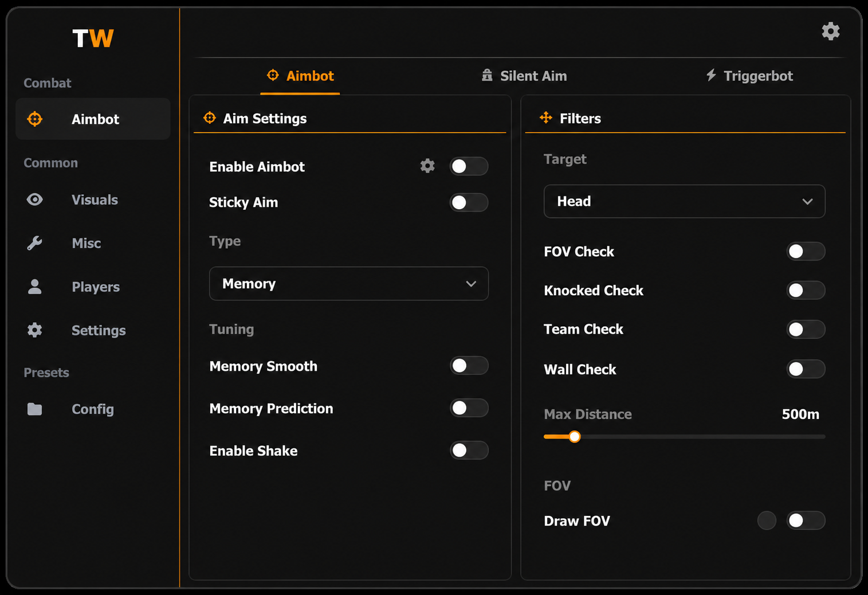868x595 pixels.
Task: Open sidebar Settings via its gear icon
Action: [35, 330]
